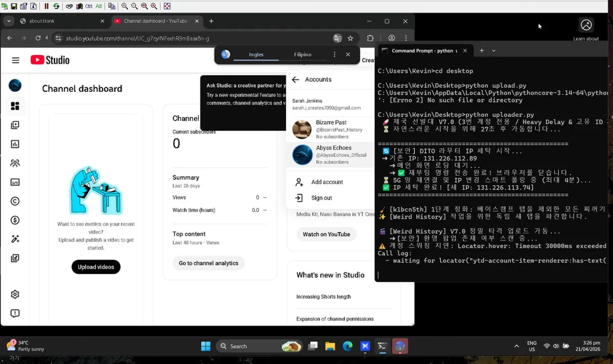The height and width of the screenshot is (364, 613).
Task: Toggle the Ctrl key in viewer toolbar
Action: click(89, 6)
